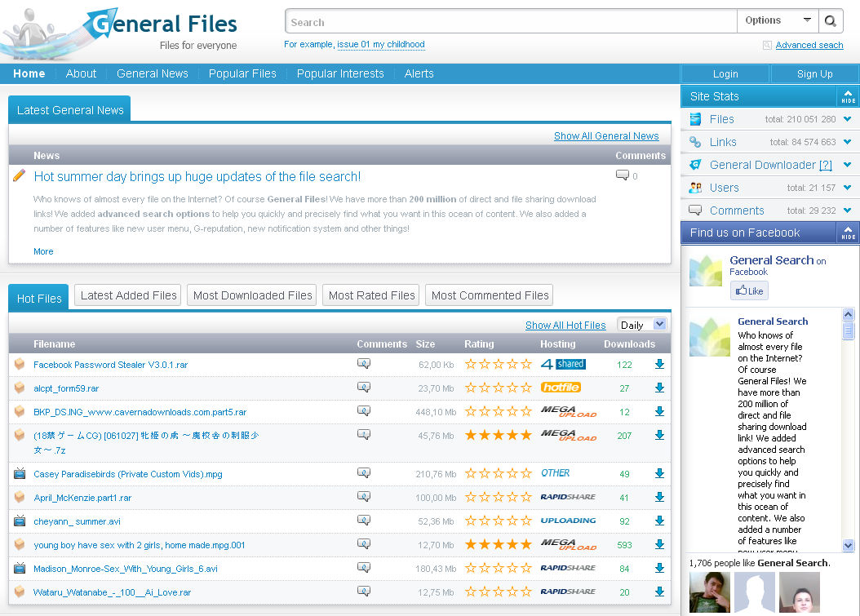860x616 pixels.
Task: Open the first Facebook fan profile photo
Action: (x=710, y=592)
